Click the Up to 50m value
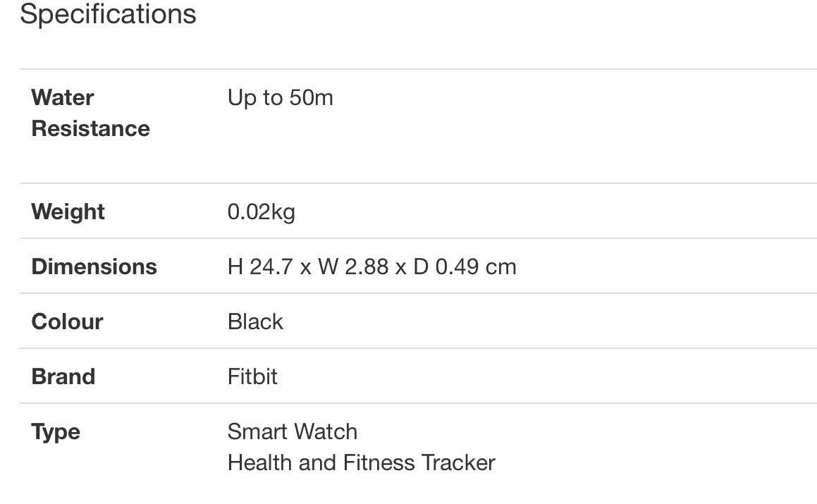The image size is (817, 504). tap(281, 98)
